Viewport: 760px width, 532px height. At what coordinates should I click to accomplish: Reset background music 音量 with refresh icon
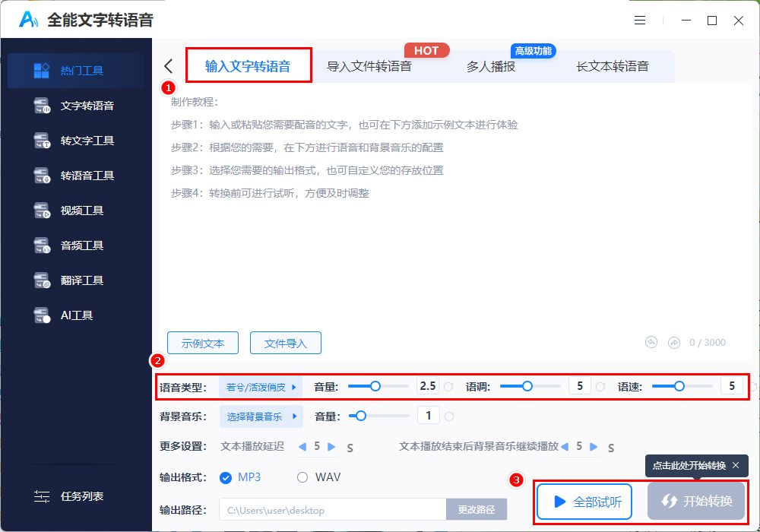[449, 416]
